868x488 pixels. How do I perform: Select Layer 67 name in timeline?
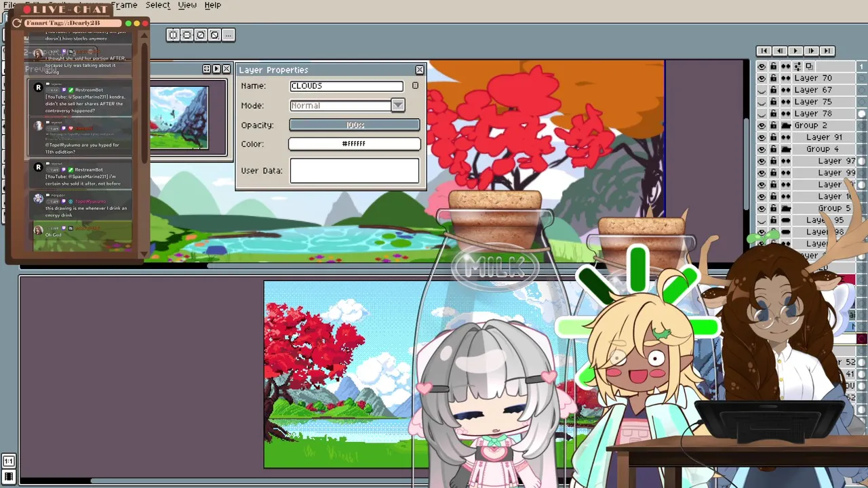coord(813,89)
